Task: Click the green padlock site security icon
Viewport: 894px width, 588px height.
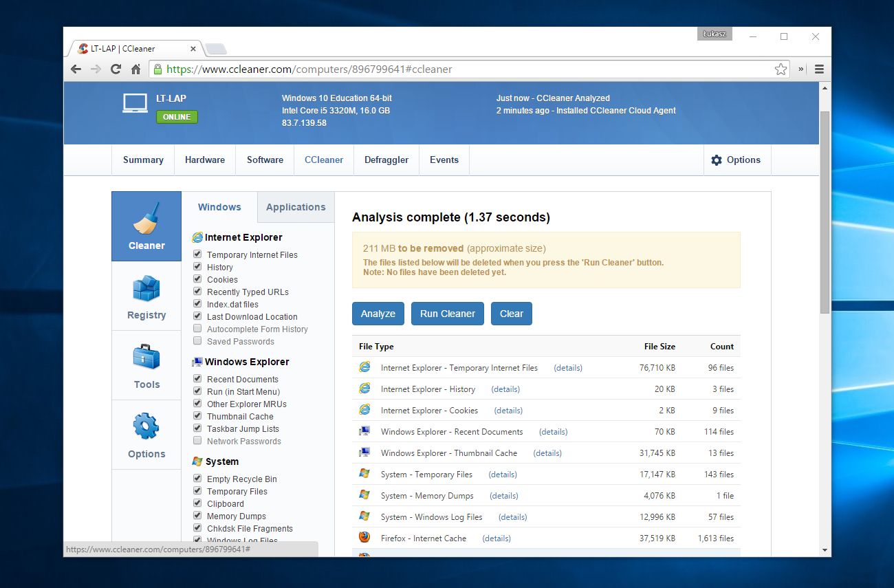Action: (x=158, y=69)
